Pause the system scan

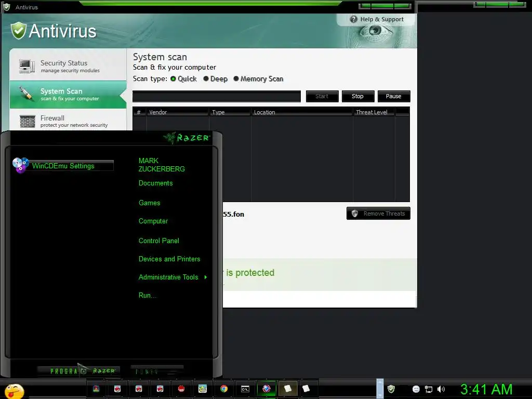(394, 96)
